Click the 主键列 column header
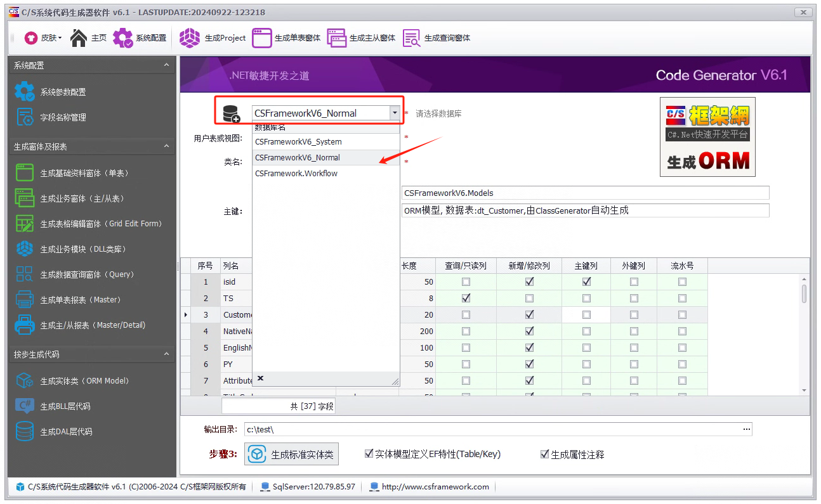This screenshot has width=821, height=504. tap(586, 266)
